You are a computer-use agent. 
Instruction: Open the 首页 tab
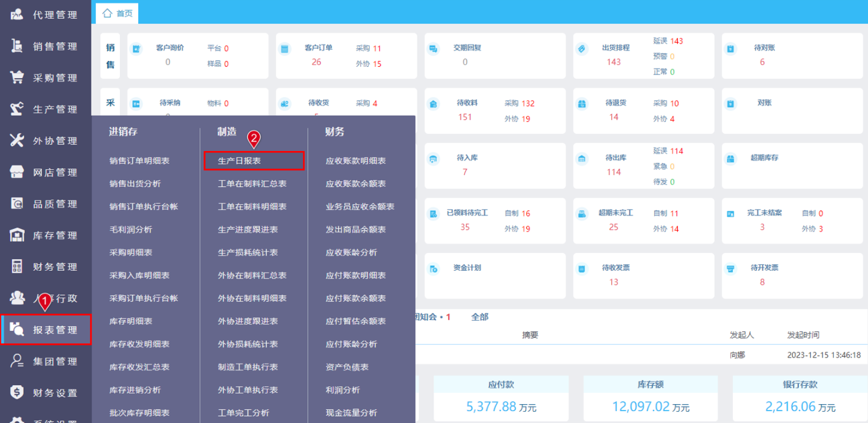(x=118, y=13)
